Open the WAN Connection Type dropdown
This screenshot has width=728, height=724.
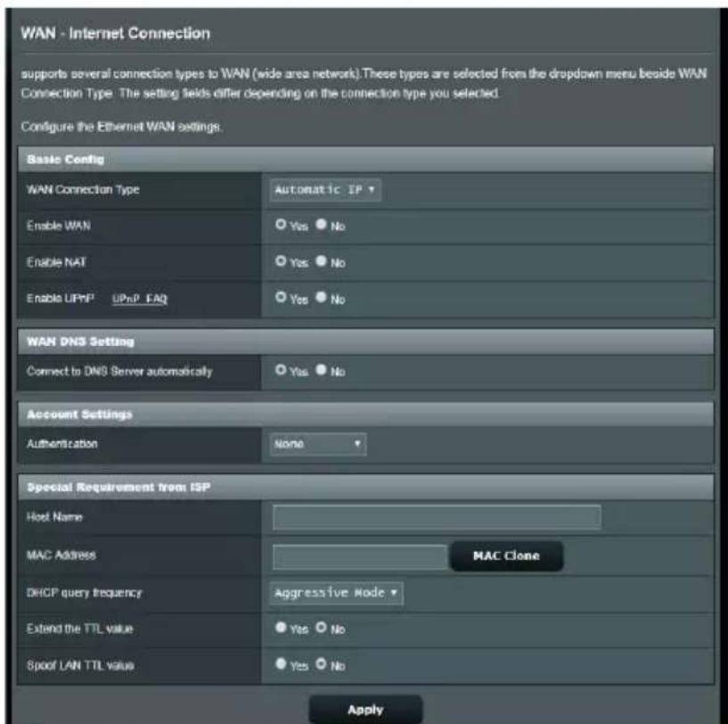point(325,190)
